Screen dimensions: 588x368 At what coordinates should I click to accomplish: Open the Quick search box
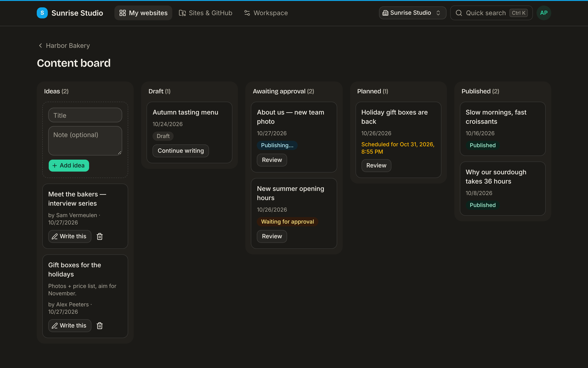(491, 13)
